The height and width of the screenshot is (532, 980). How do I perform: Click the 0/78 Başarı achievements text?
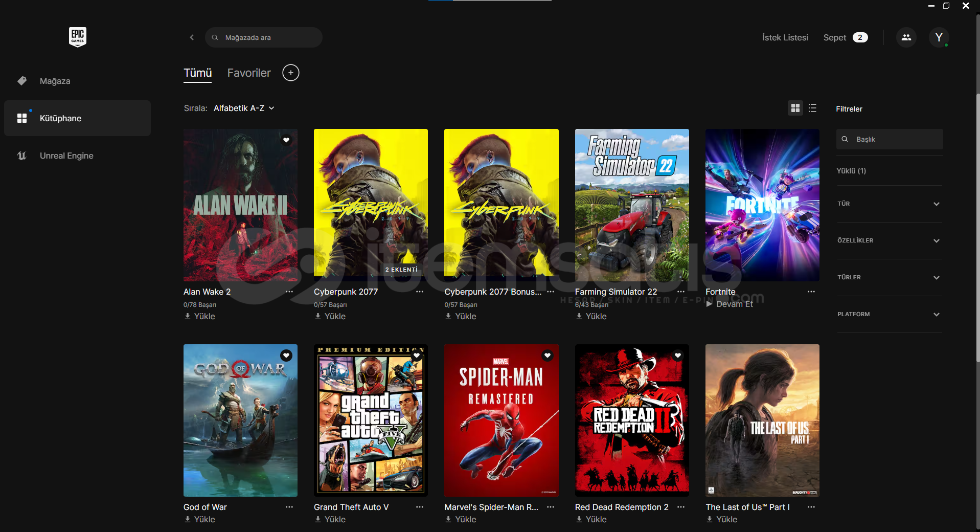point(200,305)
